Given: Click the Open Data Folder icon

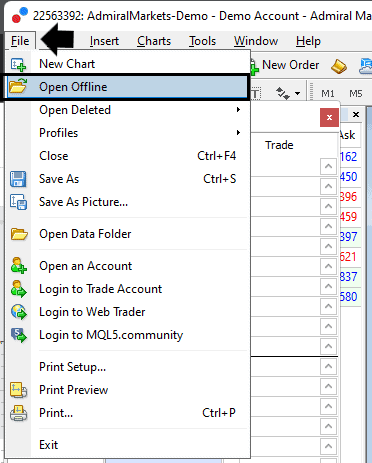Looking at the screenshot, I should [x=19, y=234].
